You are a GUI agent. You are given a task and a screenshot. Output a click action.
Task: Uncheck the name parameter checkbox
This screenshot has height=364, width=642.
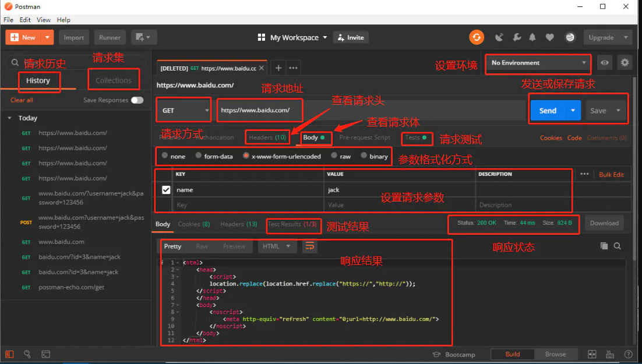tap(166, 190)
